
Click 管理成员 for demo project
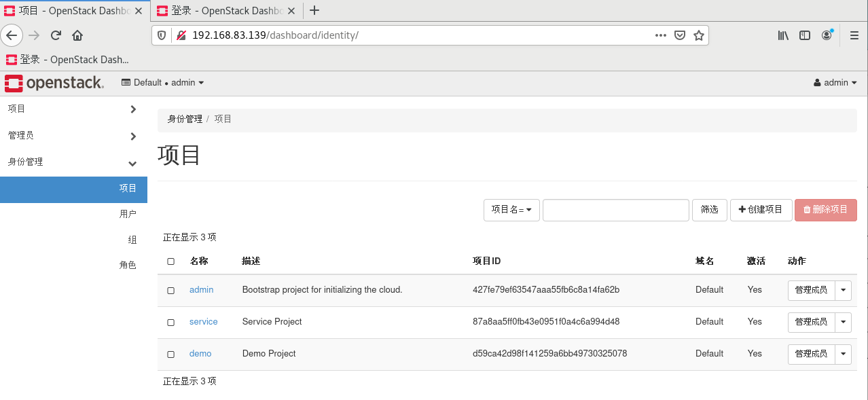[811, 354]
